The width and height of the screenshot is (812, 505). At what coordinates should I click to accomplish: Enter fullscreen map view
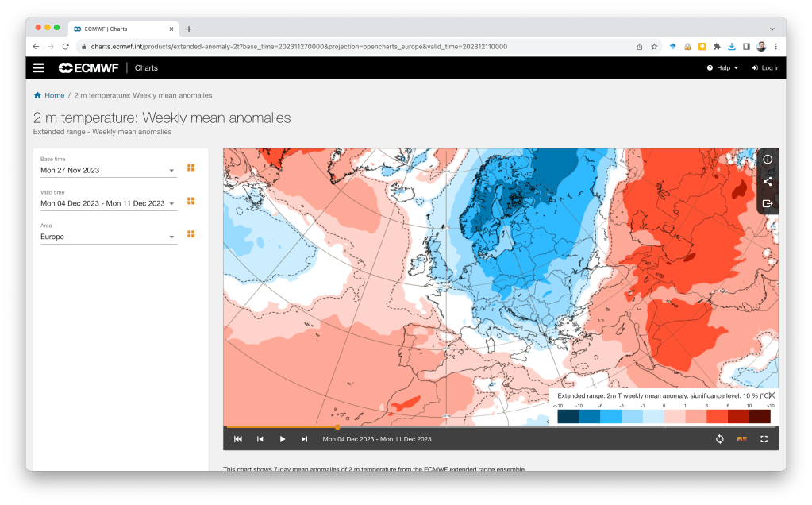764,439
